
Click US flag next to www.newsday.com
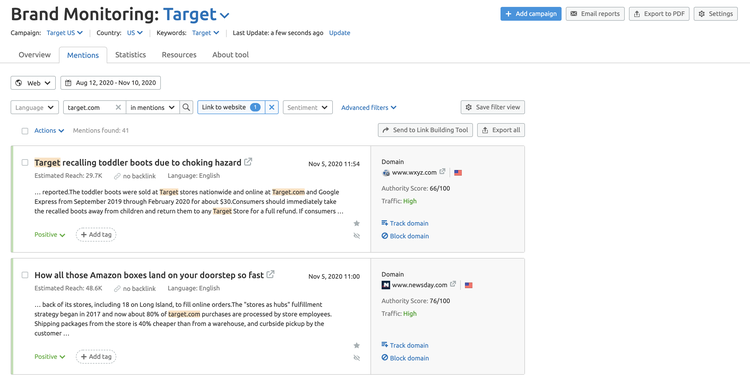click(x=468, y=285)
